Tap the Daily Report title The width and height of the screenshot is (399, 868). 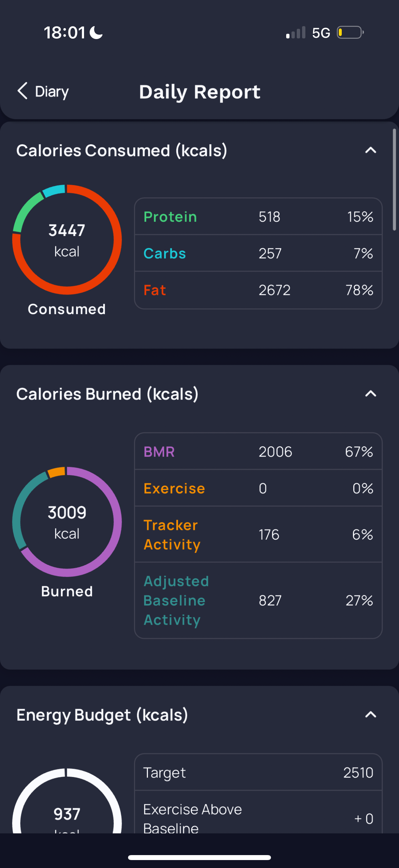point(200,92)
